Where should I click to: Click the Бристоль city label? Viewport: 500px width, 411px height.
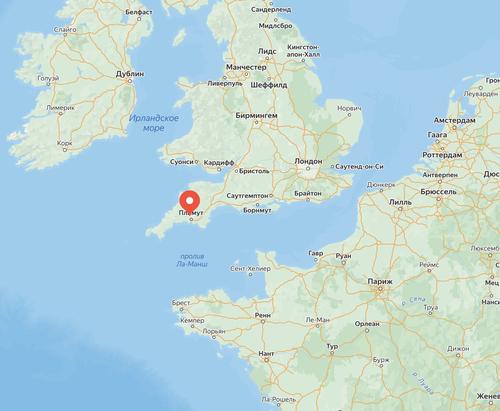(254, 171)
